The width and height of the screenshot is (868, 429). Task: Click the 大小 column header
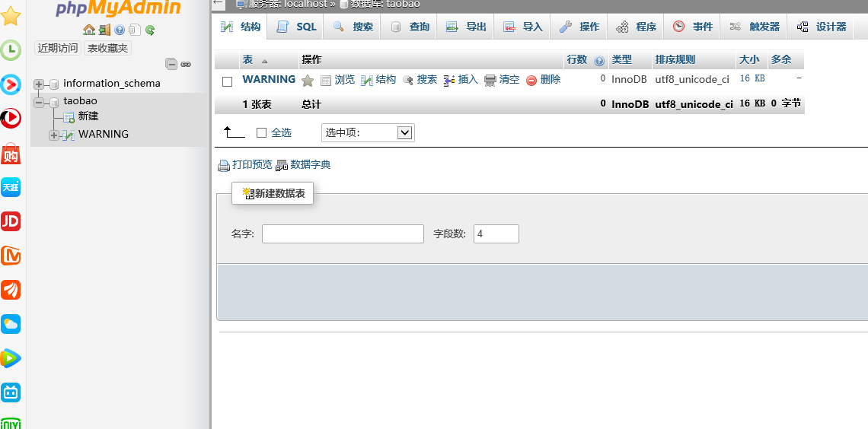pos(749,59)
